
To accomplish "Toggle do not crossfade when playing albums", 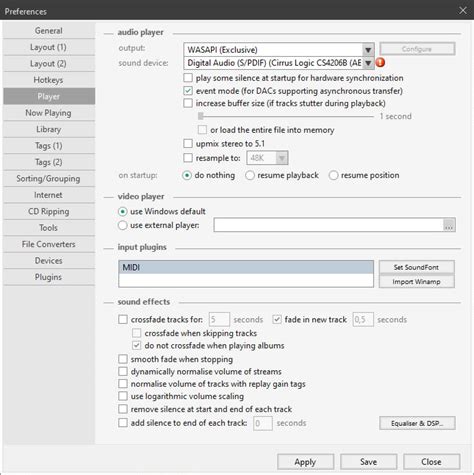I will [136, 345].
